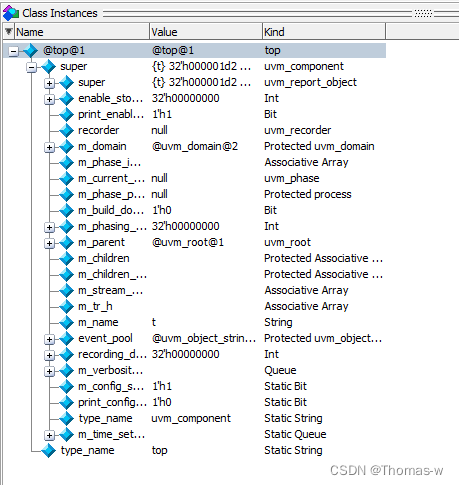Image resolution: width=459 pixels, height=485 pixels.
Task: Expand the m_parent uvm_root entry
Action: 49,243
